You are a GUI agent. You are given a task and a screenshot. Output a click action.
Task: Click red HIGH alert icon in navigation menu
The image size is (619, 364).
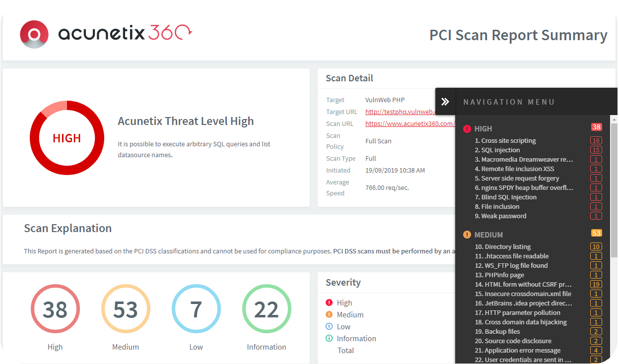click(467, 128)
